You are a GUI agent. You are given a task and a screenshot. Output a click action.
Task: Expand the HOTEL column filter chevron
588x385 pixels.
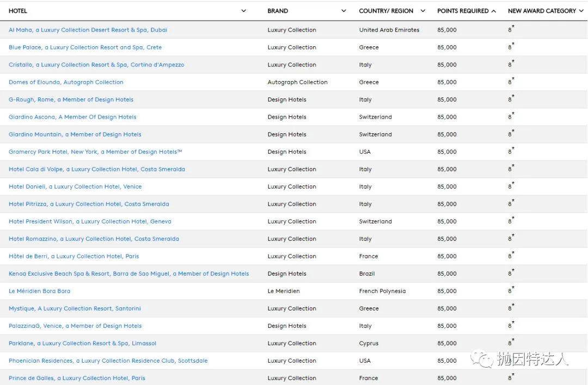(243, 11)
